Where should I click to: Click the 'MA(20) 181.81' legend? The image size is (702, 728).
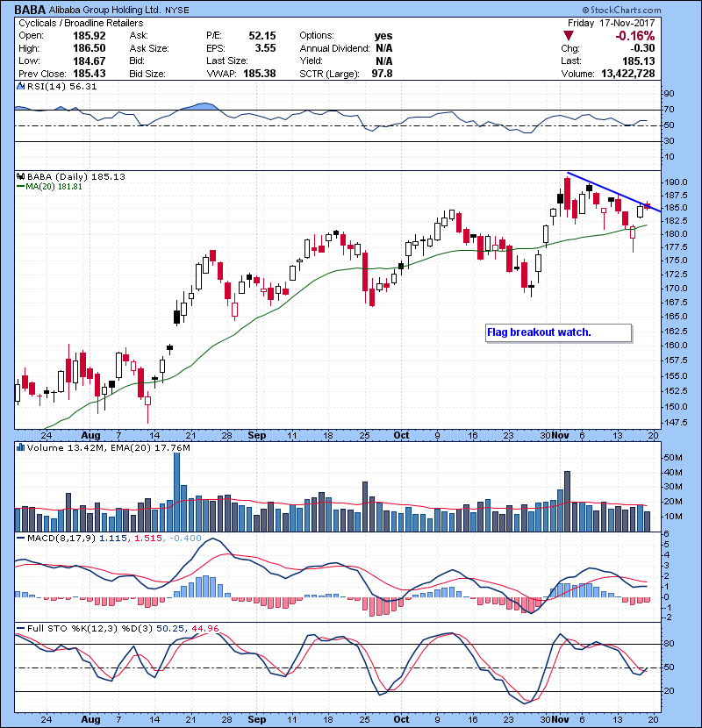click(x=54, y=187)
